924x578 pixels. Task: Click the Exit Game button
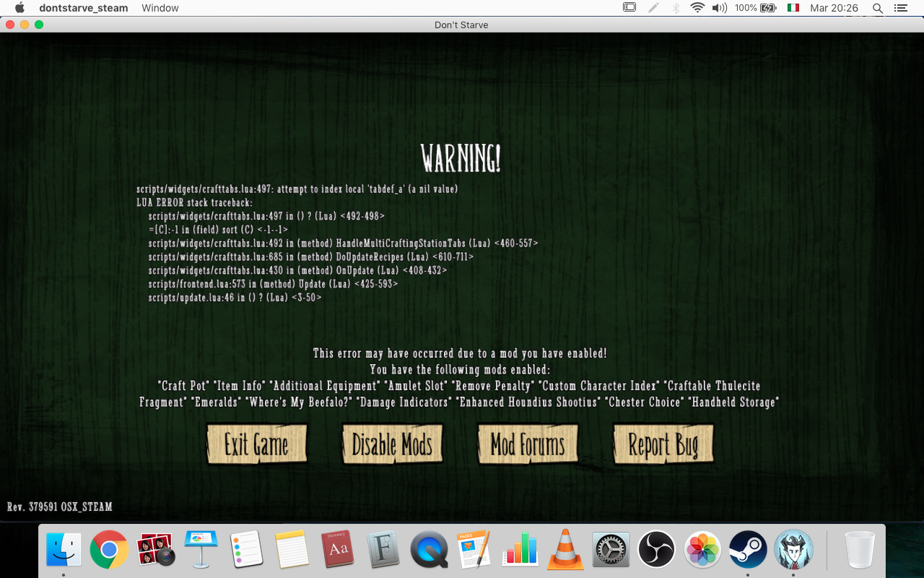(x=256, y=444)
